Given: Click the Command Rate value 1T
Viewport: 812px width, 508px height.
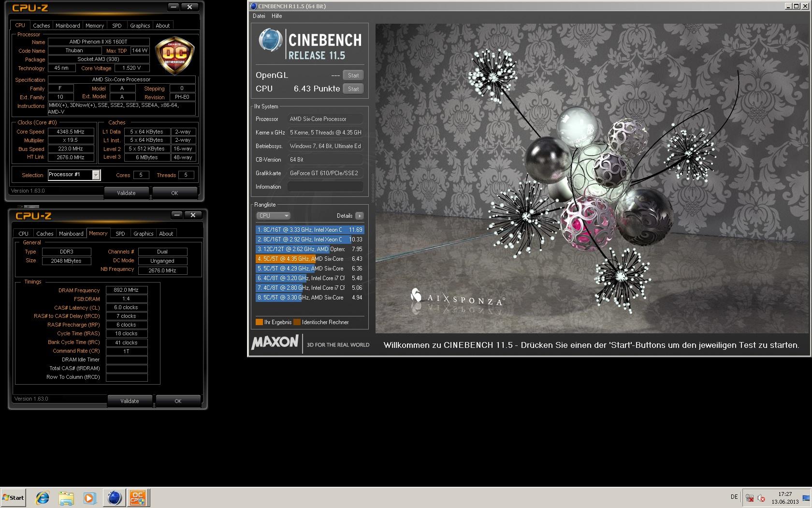Looking at the screenshot, I should pos(127,351).
